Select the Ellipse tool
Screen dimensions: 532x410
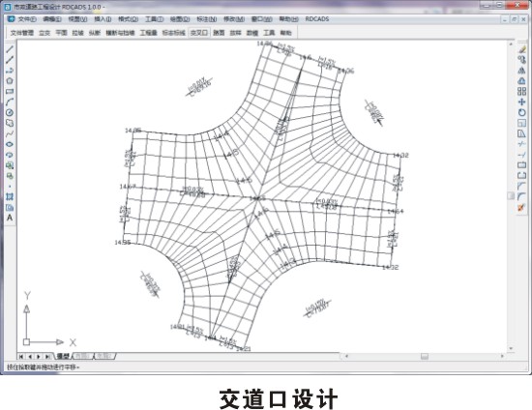click(10, 144)
